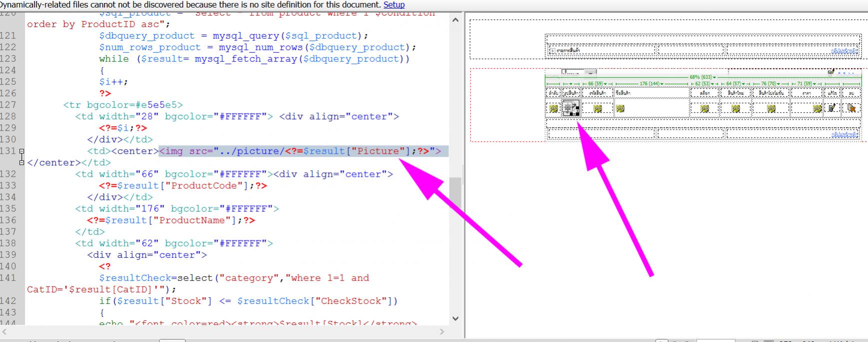This screenshot has height=342, width=868.
Task: Open the 62 (53) column width menu
Action: click(x=704, y=84)
